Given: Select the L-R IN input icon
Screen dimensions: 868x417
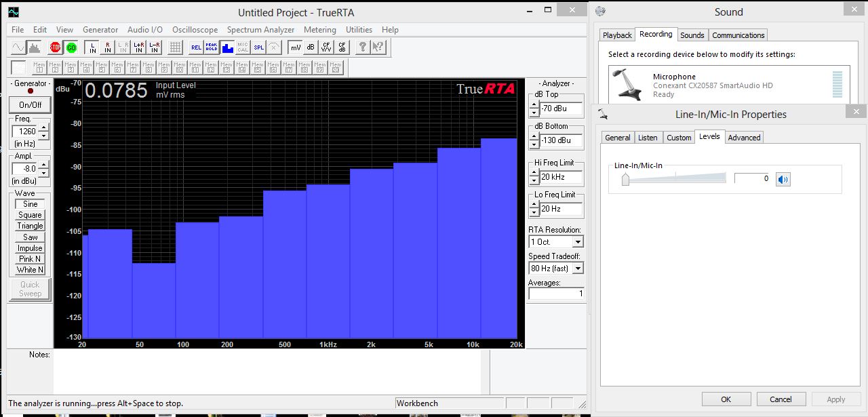Looking at the screenshot, I should coord(155,47).
